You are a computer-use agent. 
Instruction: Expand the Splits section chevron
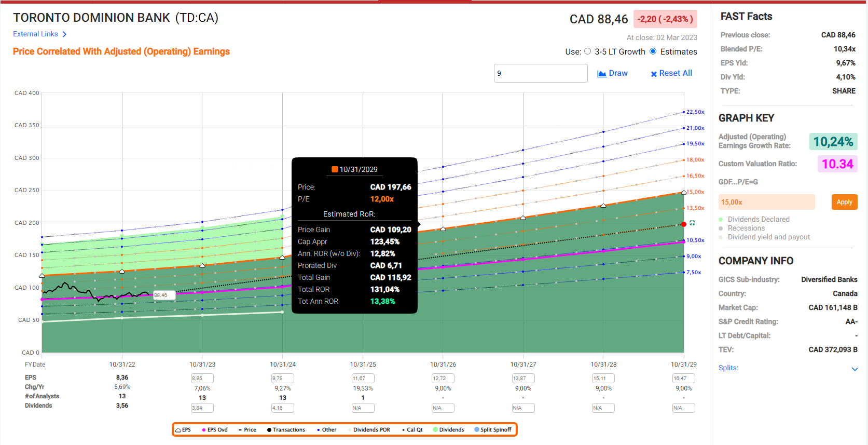click(x=855, y=369)
